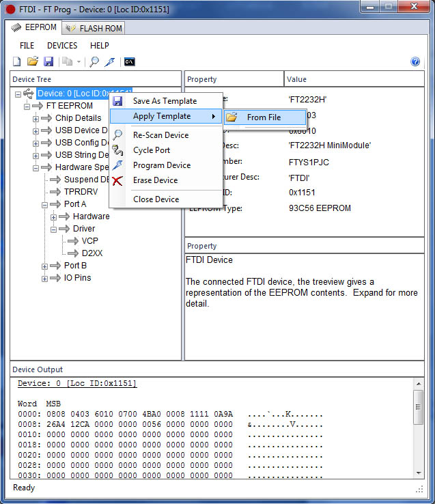Click the blue Help question mark icon
The height and width of the screenshot is (504, 435).
(x=415, y=61)
